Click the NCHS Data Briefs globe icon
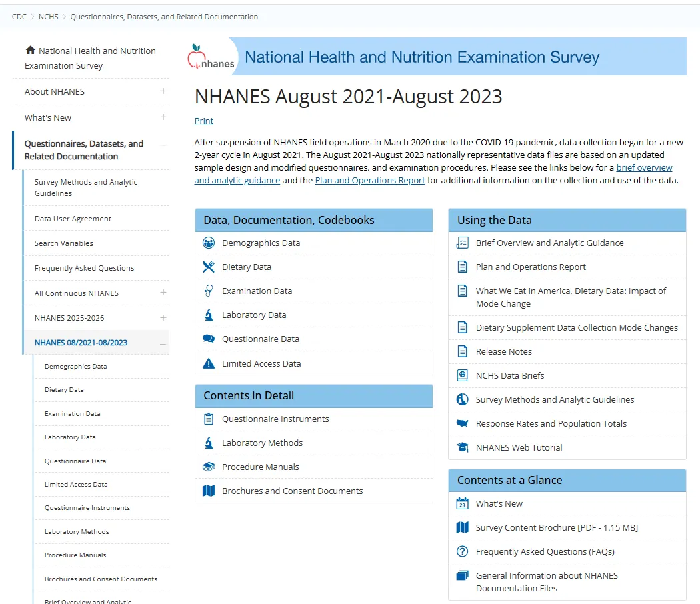The image size is (700, 604). pyautogui.click(x=463, y=375)
